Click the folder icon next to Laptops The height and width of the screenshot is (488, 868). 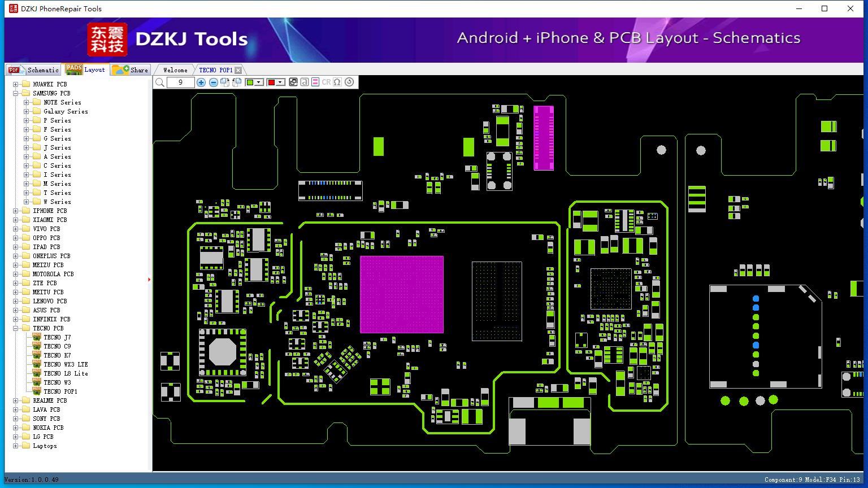26,446
